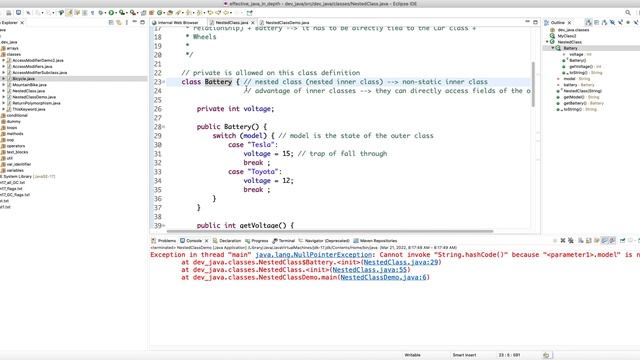
Task: Click the Remove All Terminated Launches icon in Console
Action: coord(571,240)
